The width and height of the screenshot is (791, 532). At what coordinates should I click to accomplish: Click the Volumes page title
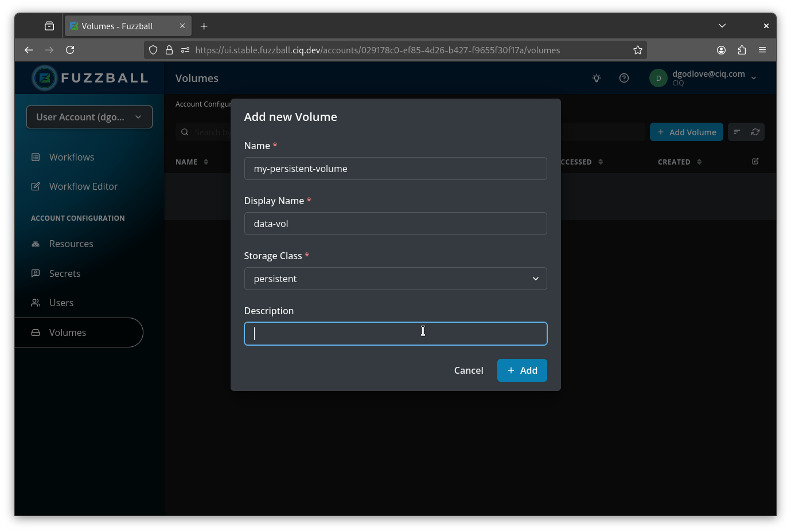(197, 78)
